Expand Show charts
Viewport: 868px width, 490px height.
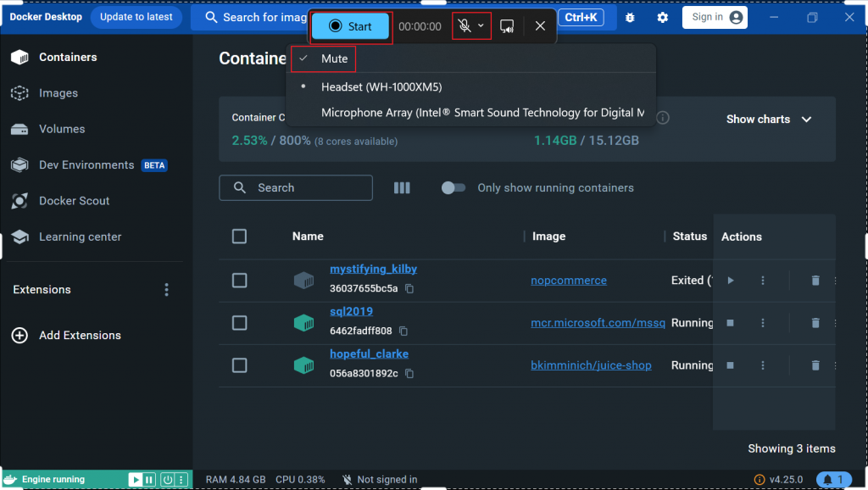point(768,119)
